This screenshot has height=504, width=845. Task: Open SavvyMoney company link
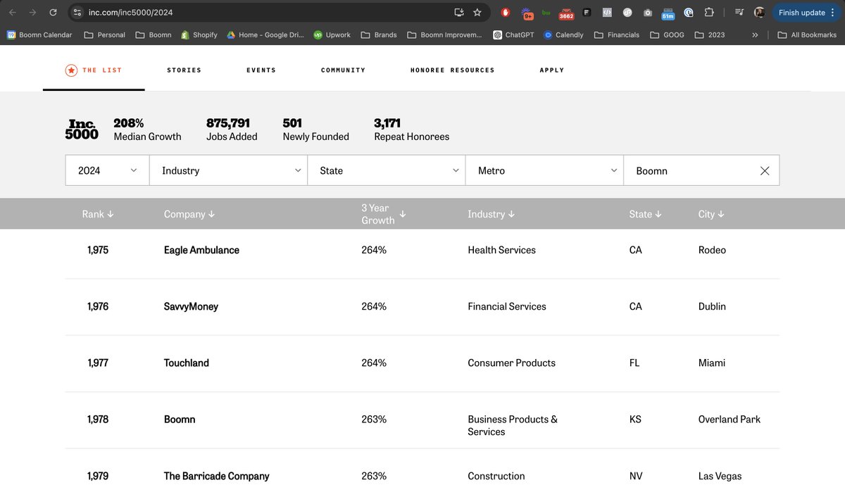click(x=191, y=306)
